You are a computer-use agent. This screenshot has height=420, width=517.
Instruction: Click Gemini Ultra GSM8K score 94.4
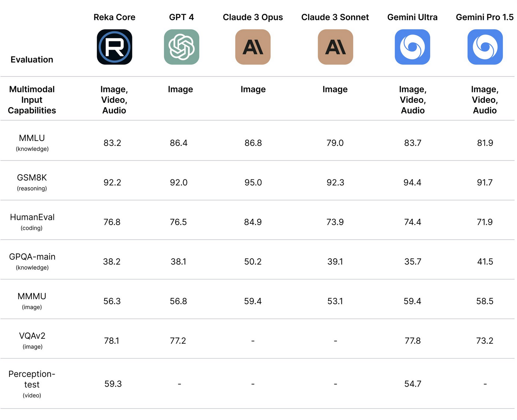(x=412, y=182)
